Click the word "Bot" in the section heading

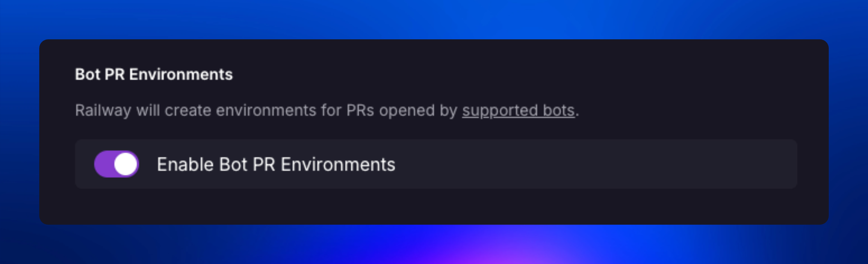[x=87, y=74]
